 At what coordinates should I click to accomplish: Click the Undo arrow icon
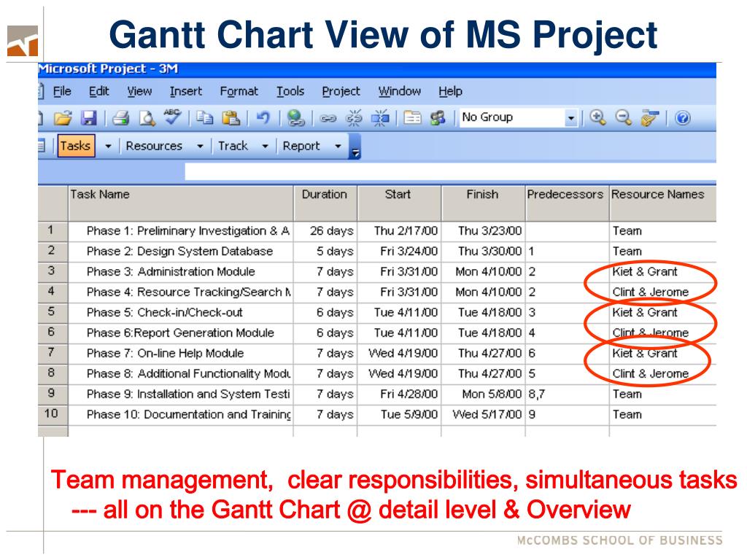263,117
